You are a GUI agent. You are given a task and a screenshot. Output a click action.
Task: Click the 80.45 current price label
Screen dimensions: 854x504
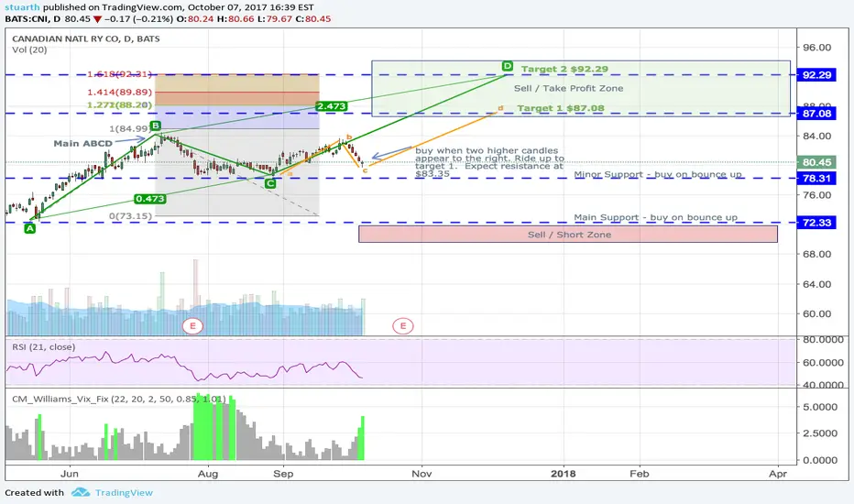(817, 162)
